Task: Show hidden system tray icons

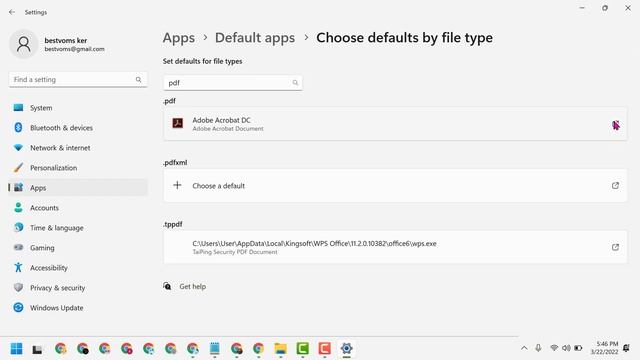Action: pos(524,348)
